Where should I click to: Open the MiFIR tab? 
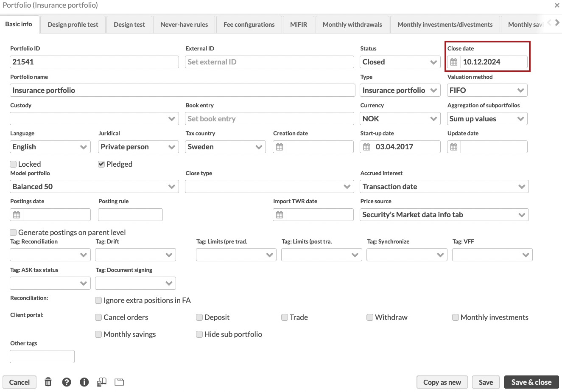pyautogui.click(x=299, y=25)
